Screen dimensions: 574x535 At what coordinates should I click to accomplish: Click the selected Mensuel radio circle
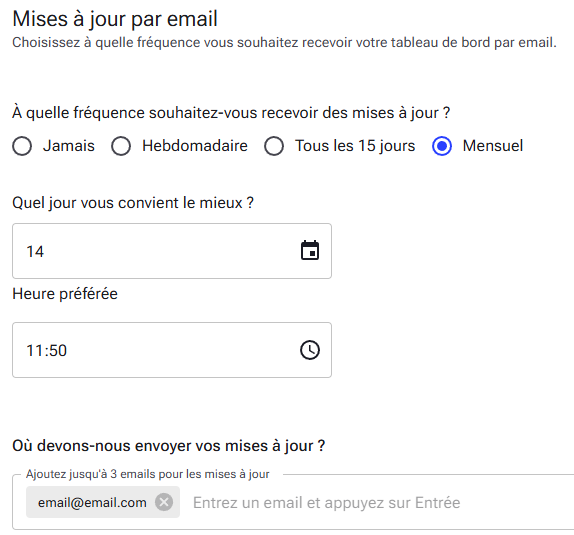442,146
